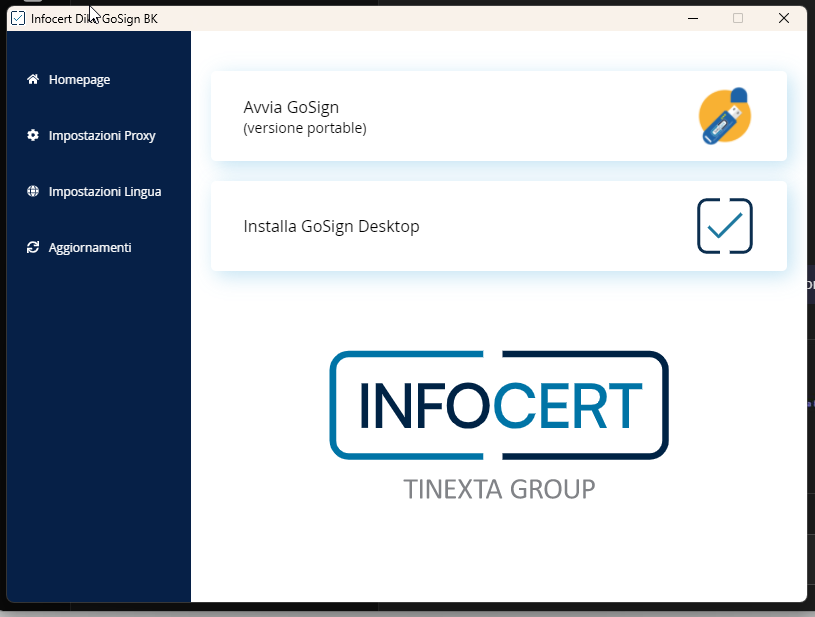Click the TINEXTA GROUP text below logo
The image size is (815, 617).
(x=498, y=489)
